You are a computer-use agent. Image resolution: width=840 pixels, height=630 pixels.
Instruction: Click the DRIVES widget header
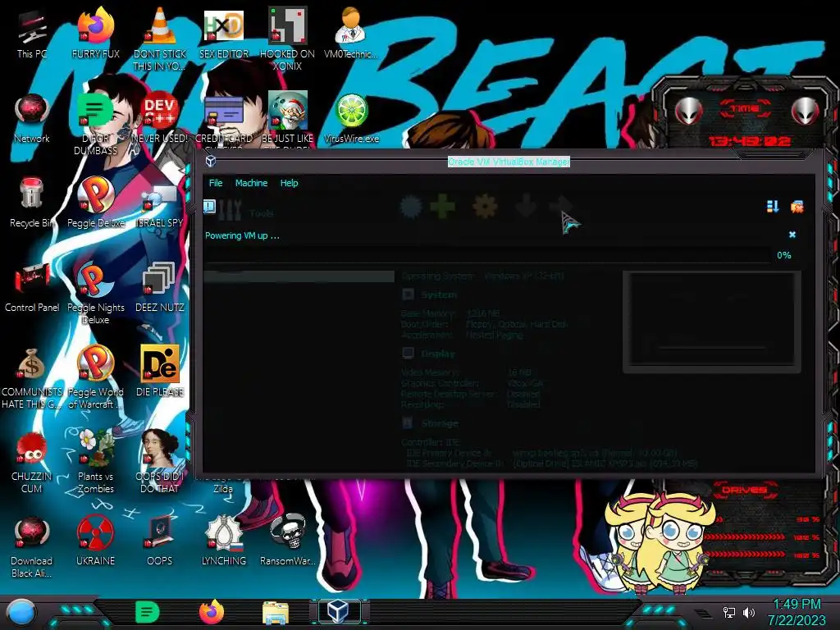point(745,489)
